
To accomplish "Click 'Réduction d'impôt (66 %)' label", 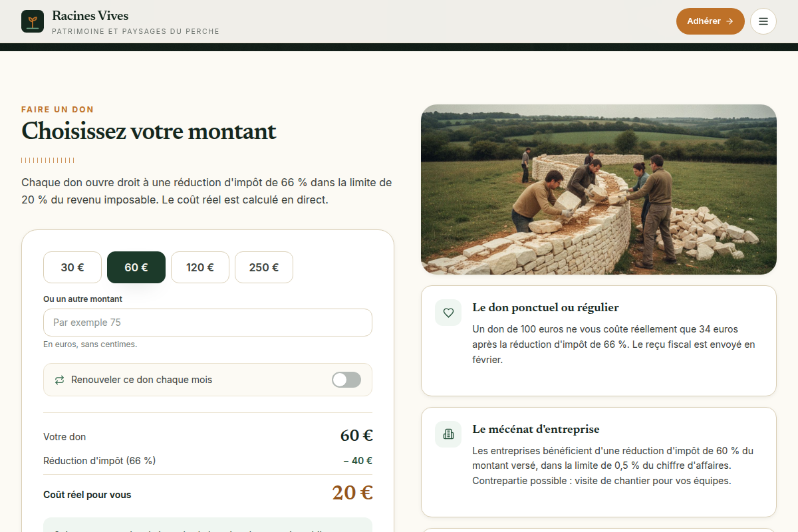I will pos(100,461).
